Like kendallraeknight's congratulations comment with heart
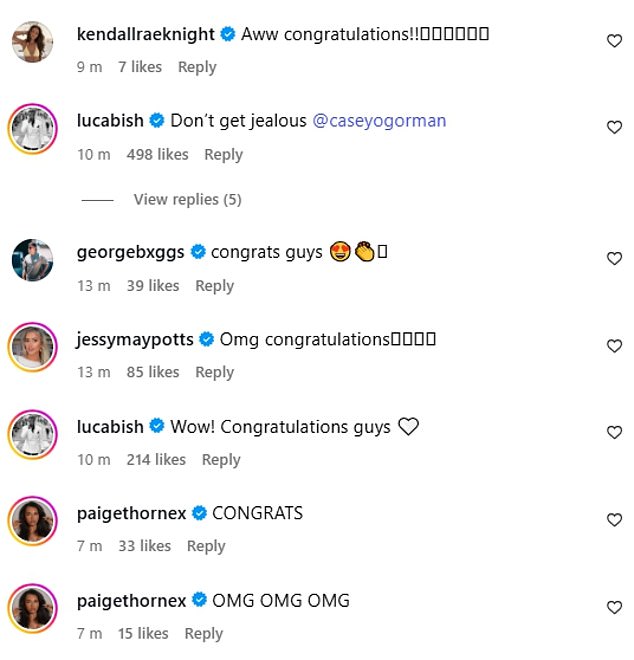 click(614, 41)
